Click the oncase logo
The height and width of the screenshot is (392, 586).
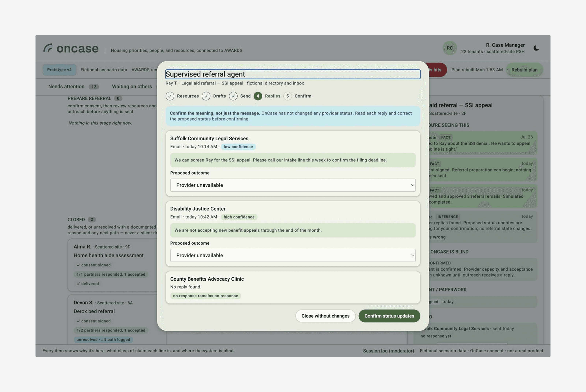71,48
